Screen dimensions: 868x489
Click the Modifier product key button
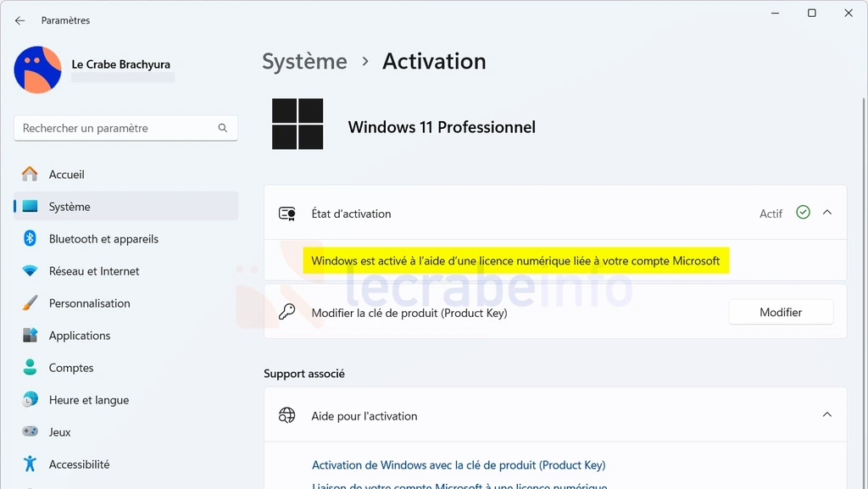click(x=781, y=312)
